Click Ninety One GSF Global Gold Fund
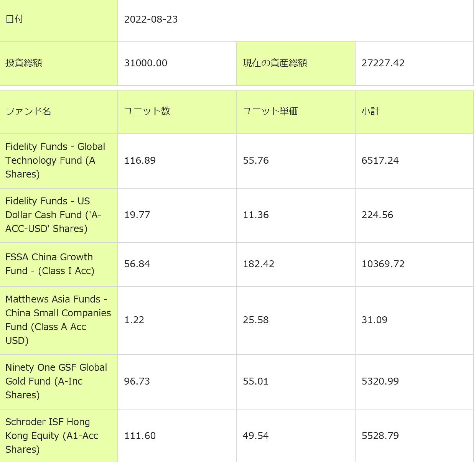 pos(56,381)
